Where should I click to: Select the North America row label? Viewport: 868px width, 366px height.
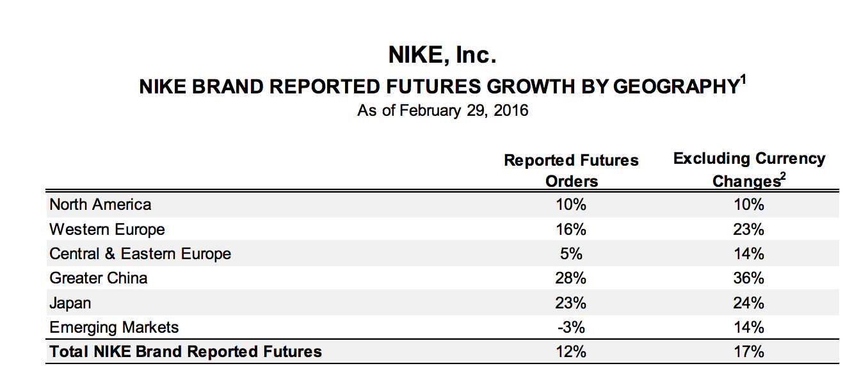coord(100,205)
